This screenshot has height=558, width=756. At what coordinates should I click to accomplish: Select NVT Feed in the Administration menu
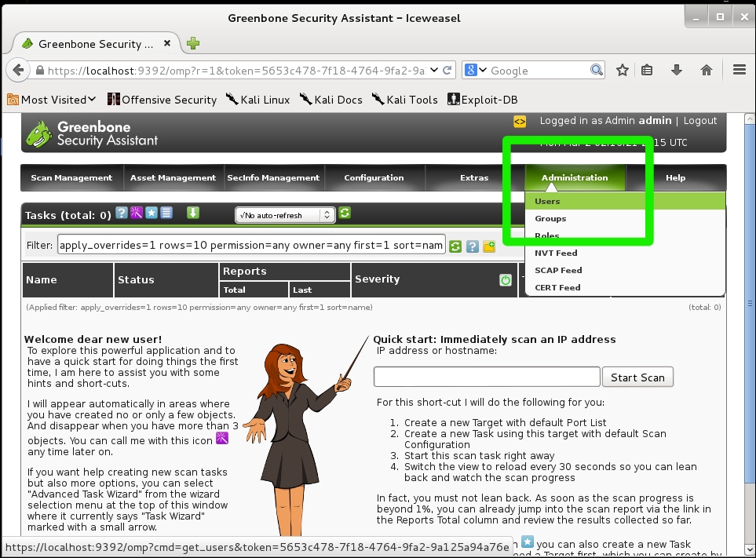[x=625, y=253]
